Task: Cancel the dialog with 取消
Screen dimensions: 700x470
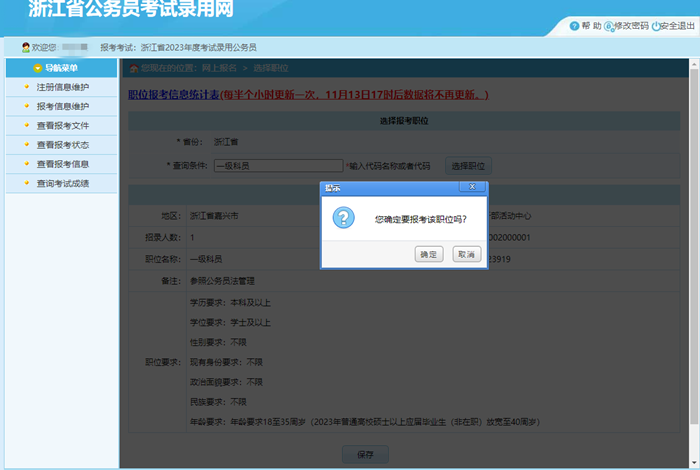Action: [x=465, y=255]
